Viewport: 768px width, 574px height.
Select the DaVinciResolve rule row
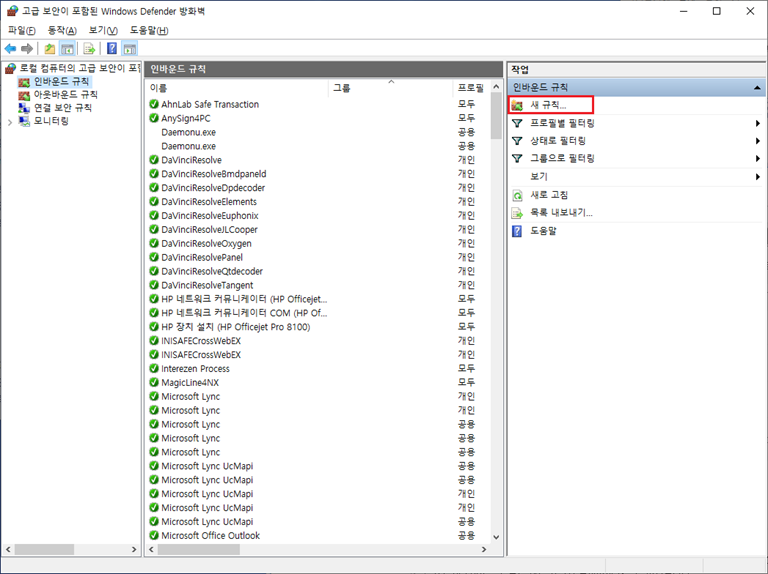(192, 160)
